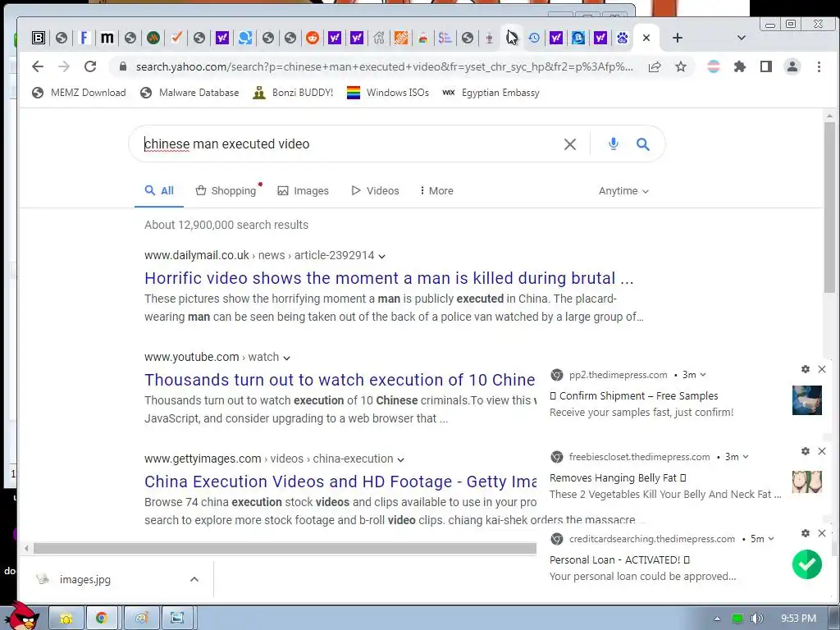Start voice search with the microphone

point(614,144)
